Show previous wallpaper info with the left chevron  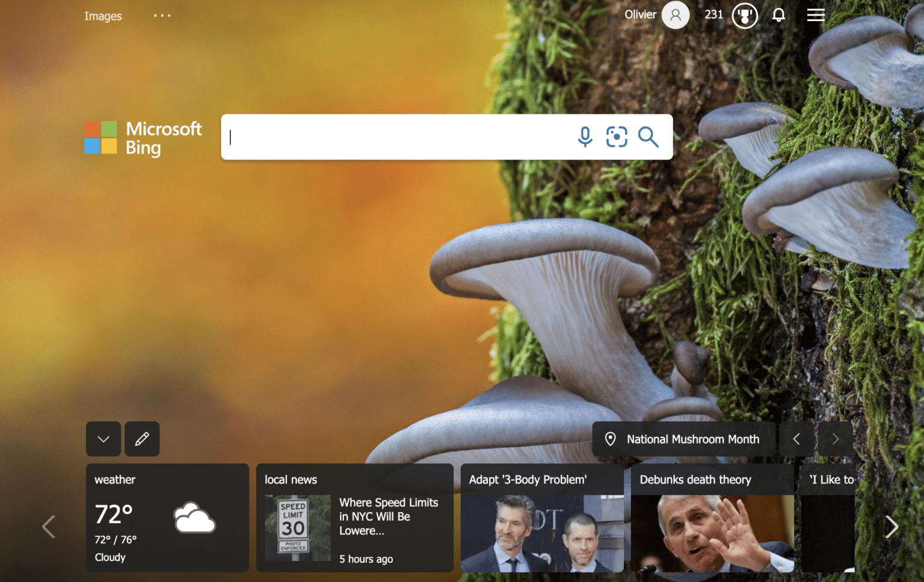(796, 439)
